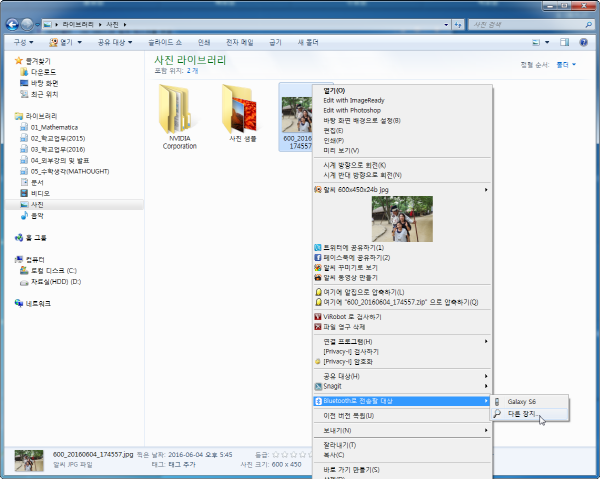
Task: Click 전자 메일 toolbar button
Action: coord(240,42)
